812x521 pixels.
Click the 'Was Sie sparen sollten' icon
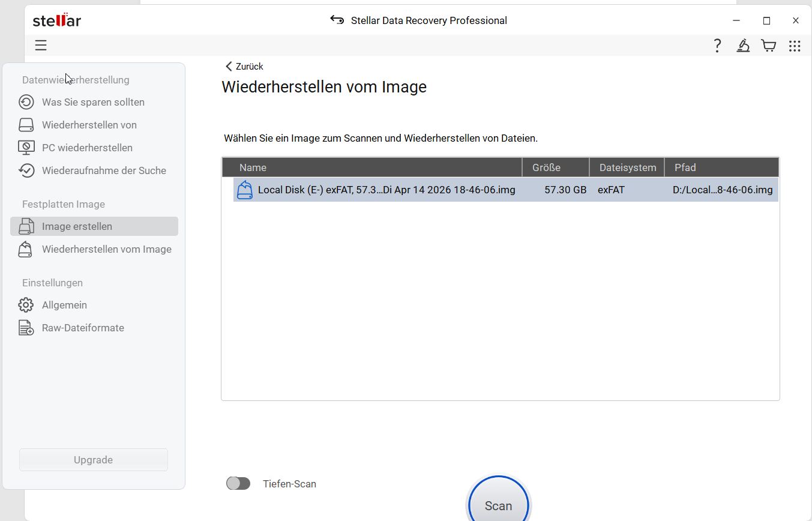(26, 102)
